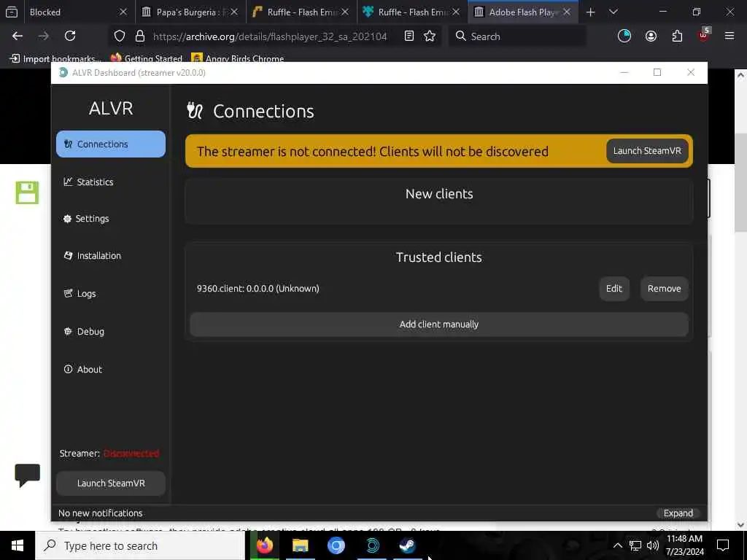Open the Firefox hamburger menu

click(729, 36)
